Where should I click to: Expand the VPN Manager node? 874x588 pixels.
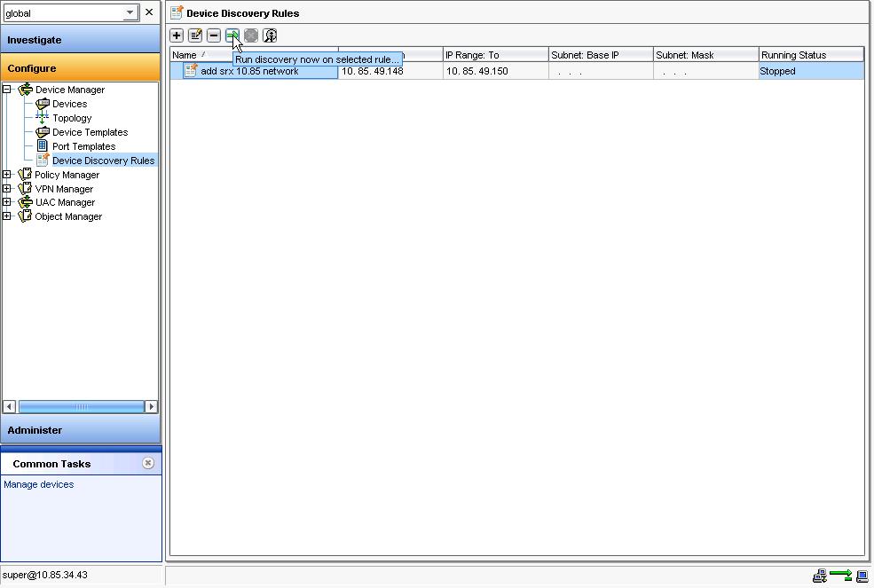6,188
